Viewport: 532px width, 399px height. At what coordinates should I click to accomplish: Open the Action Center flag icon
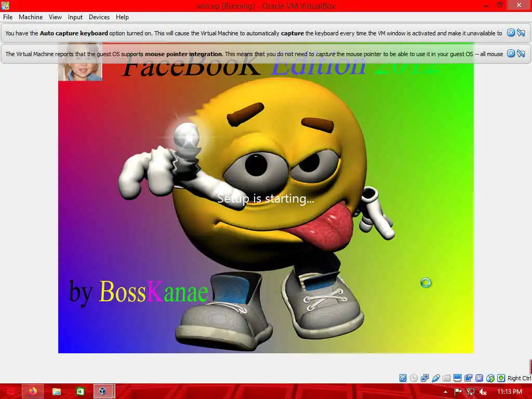(x=458, y=392)
